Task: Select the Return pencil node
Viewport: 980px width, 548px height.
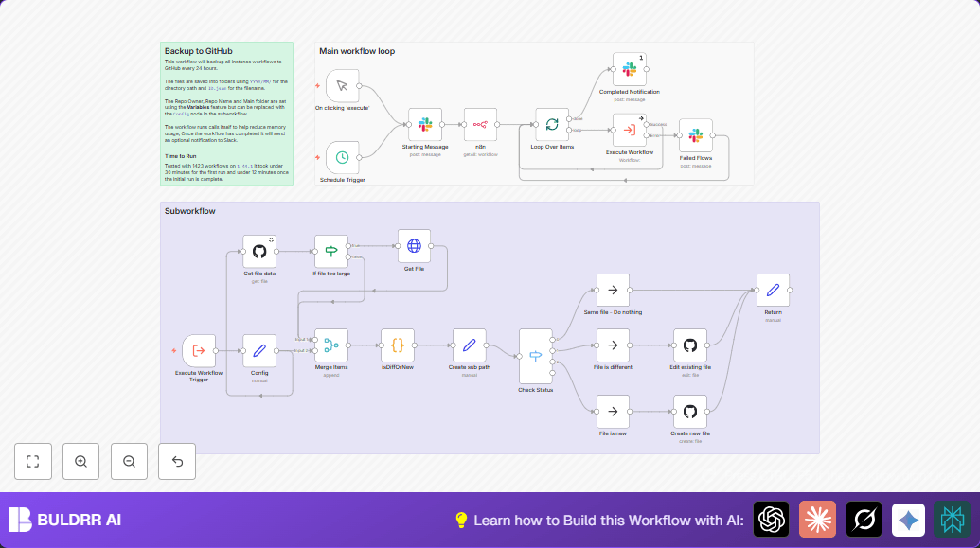Action: pos(774,290)
